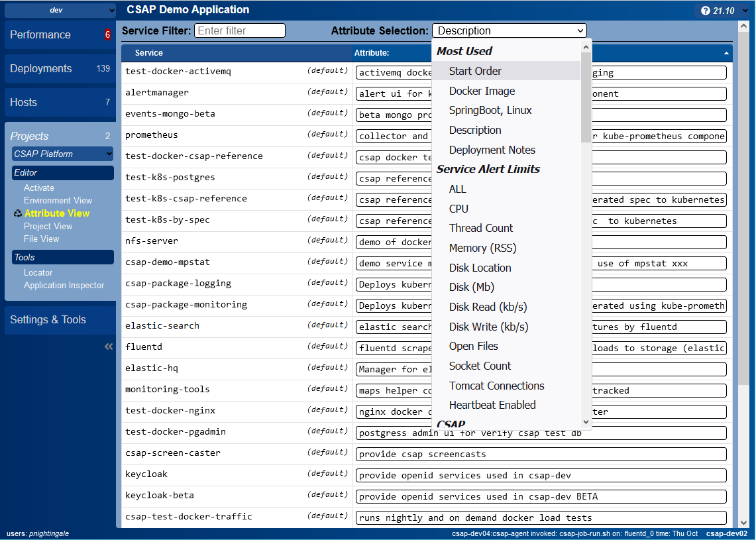Click csap-dev02 host in status bar
This screenshot has width=756, height=540.
click(x=727, y=534)
